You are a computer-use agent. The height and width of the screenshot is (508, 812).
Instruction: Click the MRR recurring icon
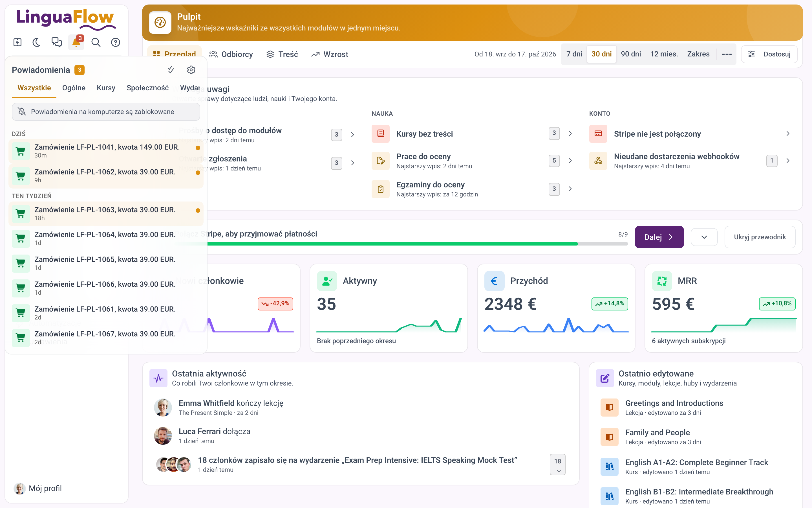click(662, 281)
